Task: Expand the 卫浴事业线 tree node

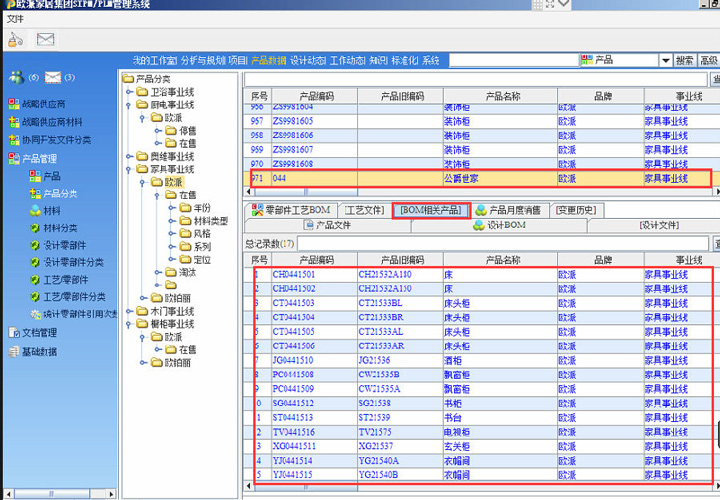Action: click(x=130, y=92)
